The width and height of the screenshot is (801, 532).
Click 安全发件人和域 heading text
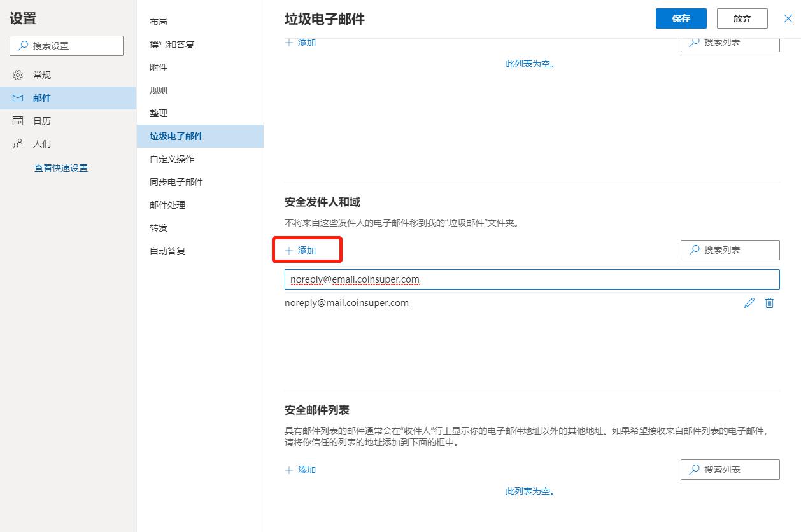(322, 202)
